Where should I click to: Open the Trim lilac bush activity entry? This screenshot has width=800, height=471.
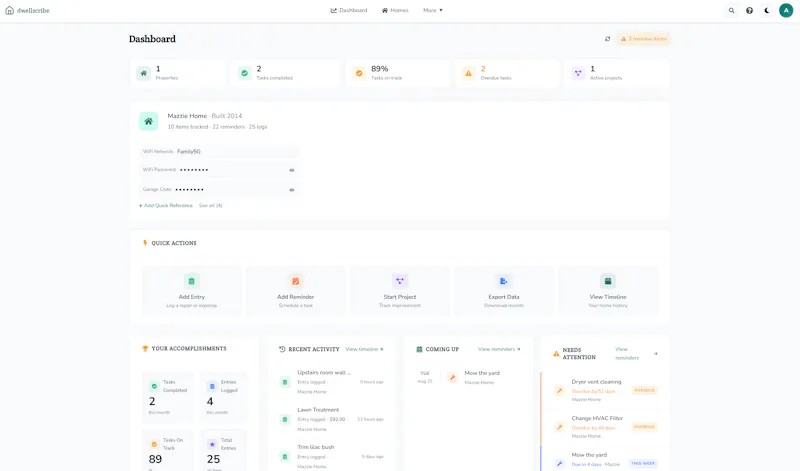pos(332,456)
